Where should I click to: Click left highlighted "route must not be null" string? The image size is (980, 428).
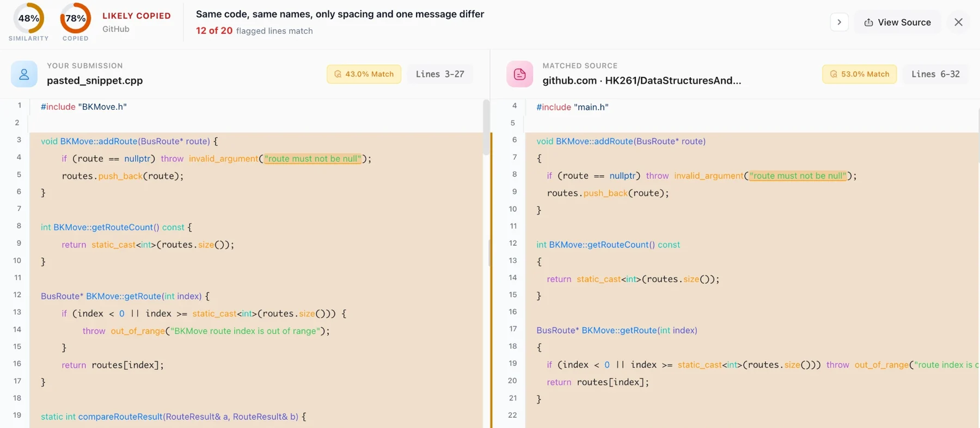pyautogui.click(x=313, y=159)
